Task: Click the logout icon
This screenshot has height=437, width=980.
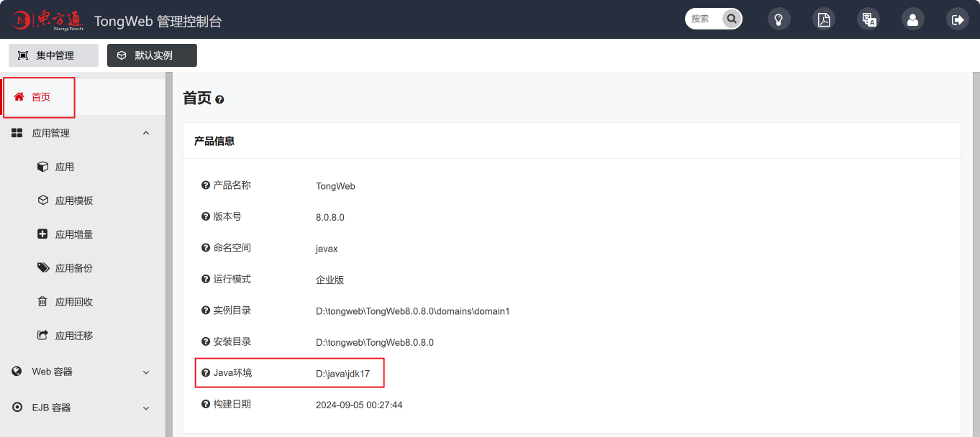Action: (958, 19)
